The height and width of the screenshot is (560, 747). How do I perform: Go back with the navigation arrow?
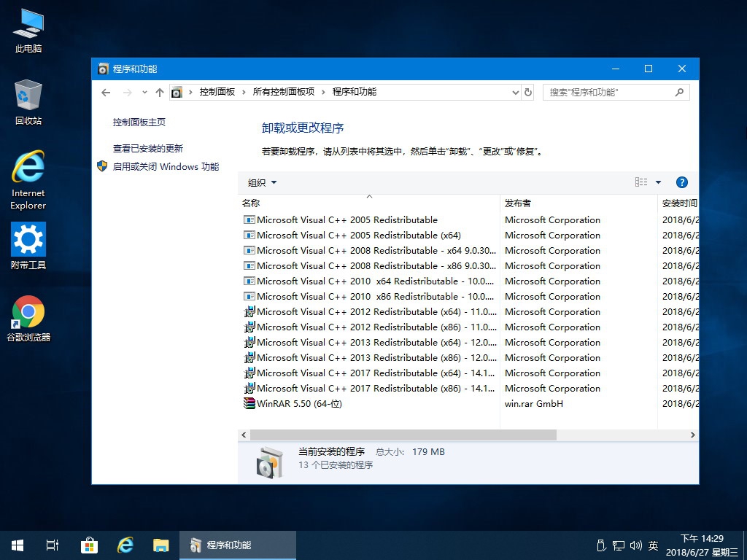tap(106, 93)
